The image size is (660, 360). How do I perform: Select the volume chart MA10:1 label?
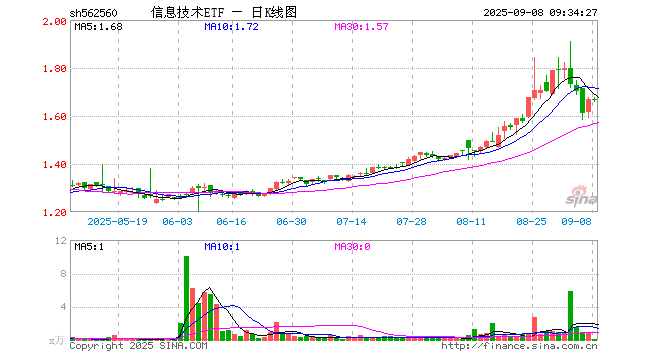[x=222, y=247]
